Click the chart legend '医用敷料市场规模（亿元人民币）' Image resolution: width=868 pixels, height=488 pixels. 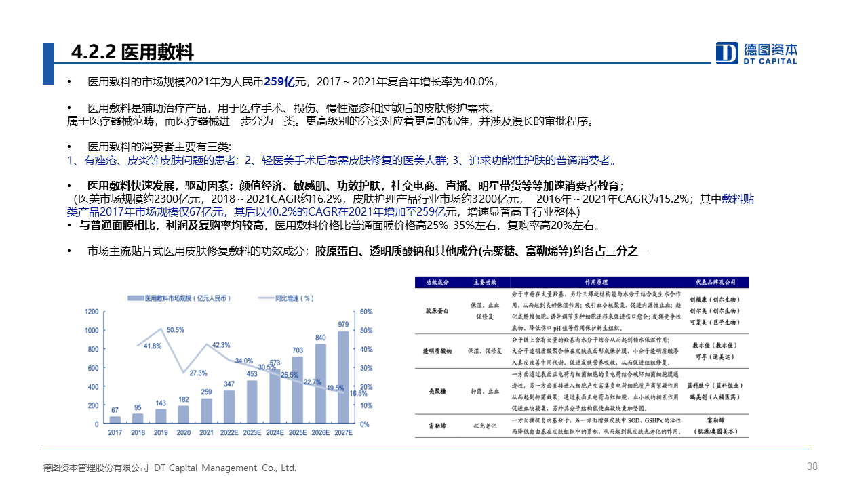coord(180,298)
